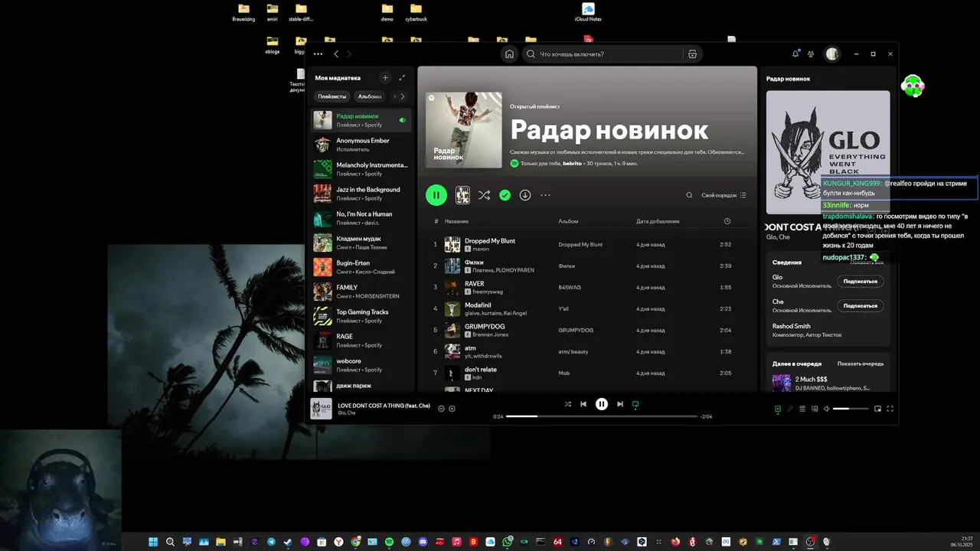Seek within the song progress bar
This screenshot has height=551, width=980.
(601, 416)
